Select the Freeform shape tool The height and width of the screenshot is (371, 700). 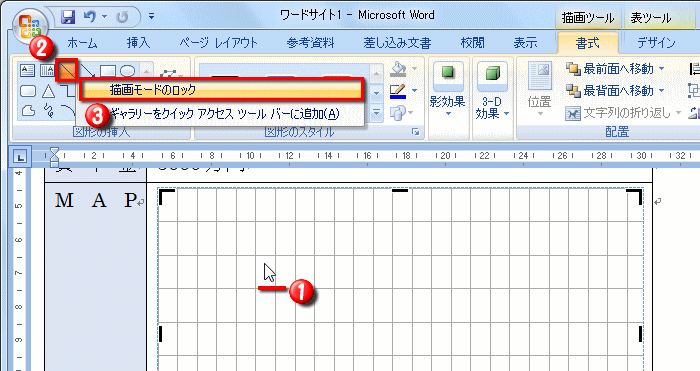[x=28, y=111]
